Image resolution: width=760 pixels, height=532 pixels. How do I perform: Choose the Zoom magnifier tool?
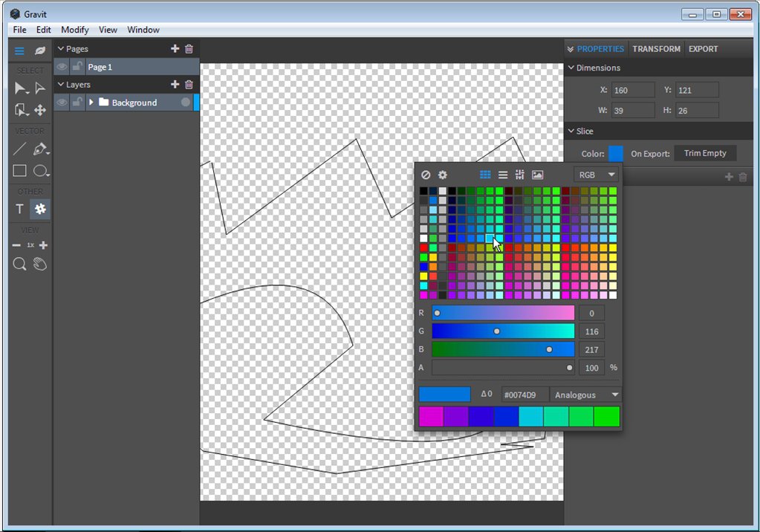20,264
